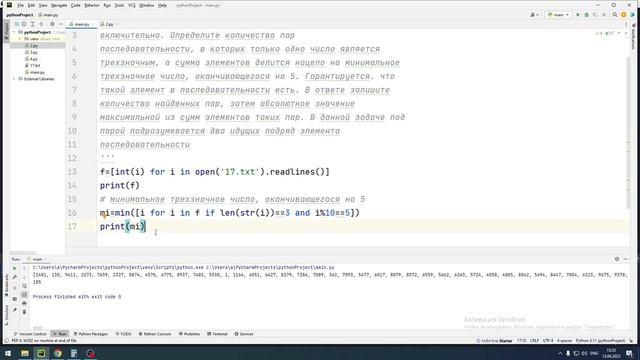Click Select Opened File target icon in Project panel
The width and height of the screenshot is (640, 360).
(24, 24)
